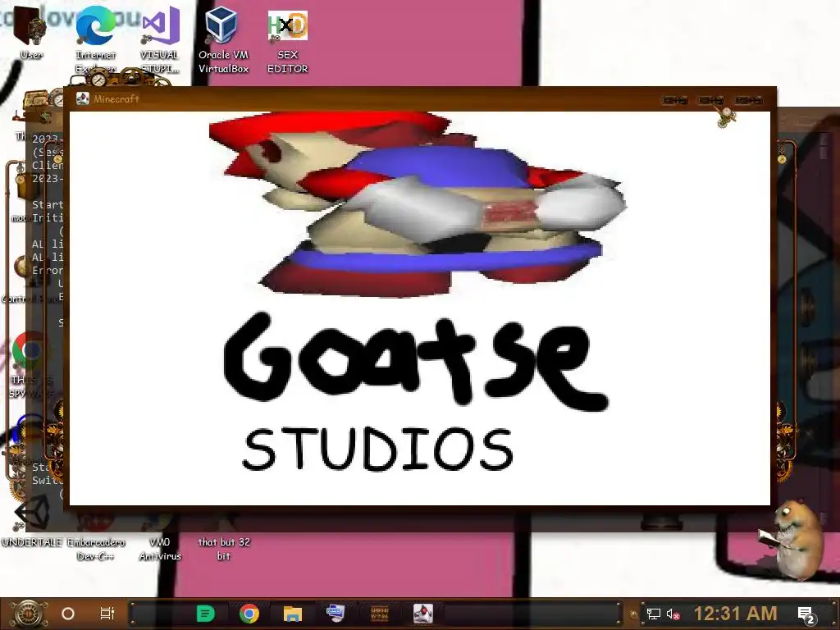The image size is (840, 630).
Task: Open Oracle VM VirtualBox desktop shortcut
Action: pyautogui.click(x=223, y=39)
